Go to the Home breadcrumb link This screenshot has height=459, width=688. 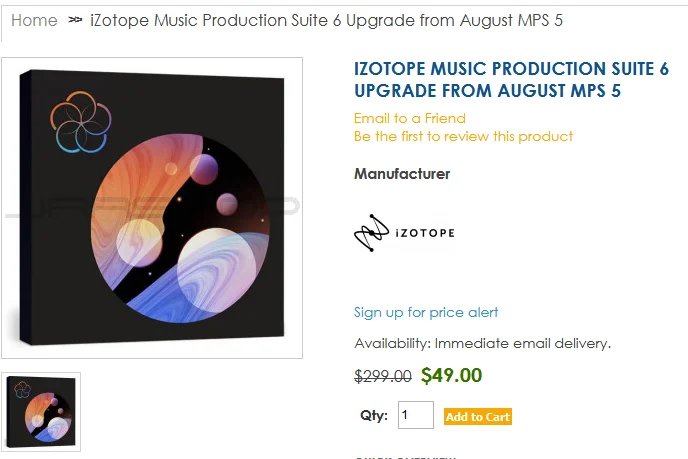tap(34, 20)
